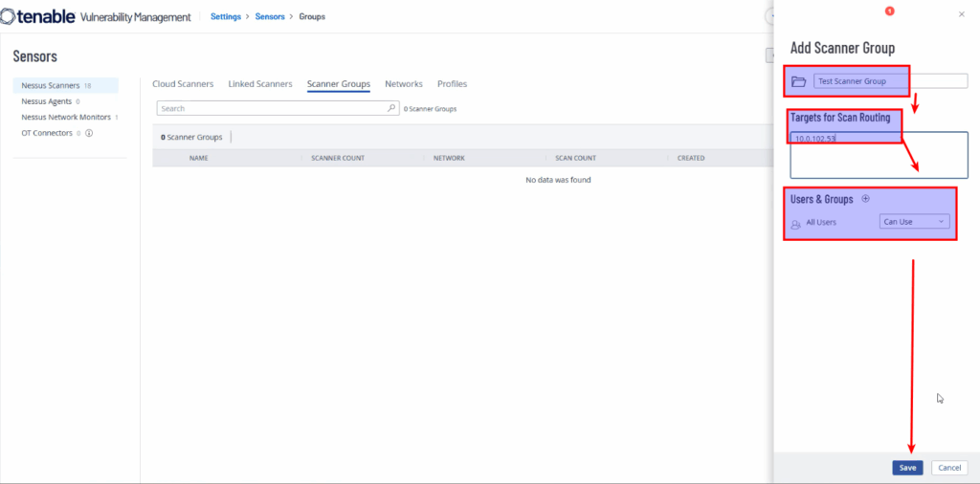The width and height of the screenshot is (980, 484).
Task: Open the Can Use permission dropdown
Action: click(x=914, y=222)
